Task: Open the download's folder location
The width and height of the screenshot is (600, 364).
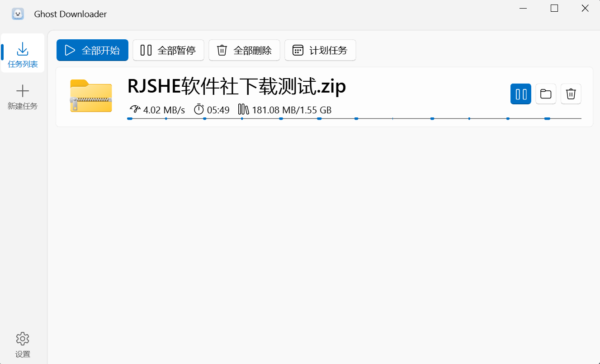Action: (x=546, y=94)
